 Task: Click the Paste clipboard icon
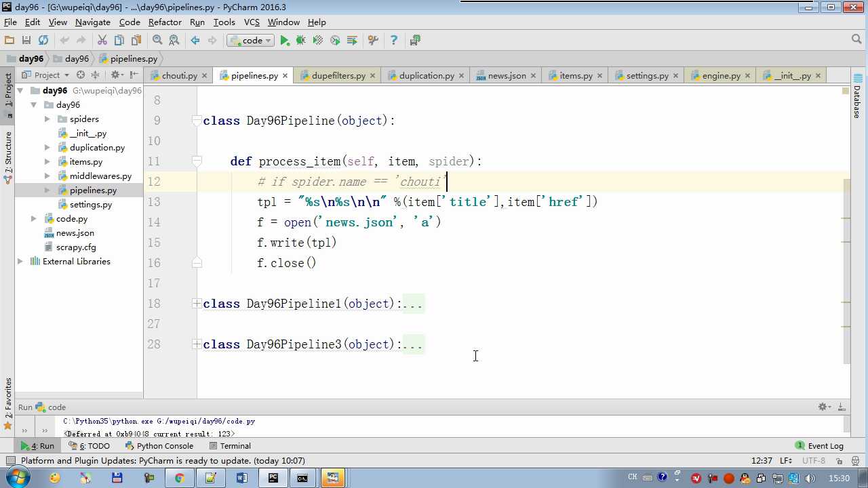pos(136,41)
